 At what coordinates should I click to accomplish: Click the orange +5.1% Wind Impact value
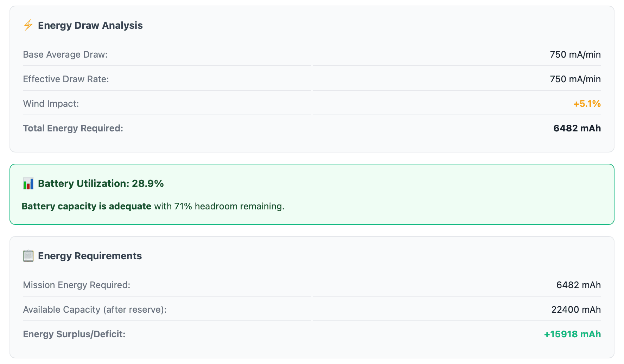pos(587,104)
